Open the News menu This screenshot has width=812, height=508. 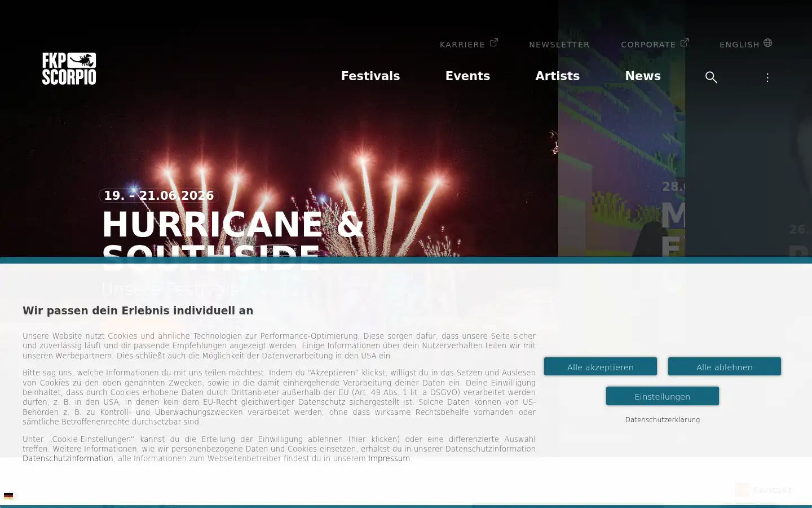click(x=643, y=76)
